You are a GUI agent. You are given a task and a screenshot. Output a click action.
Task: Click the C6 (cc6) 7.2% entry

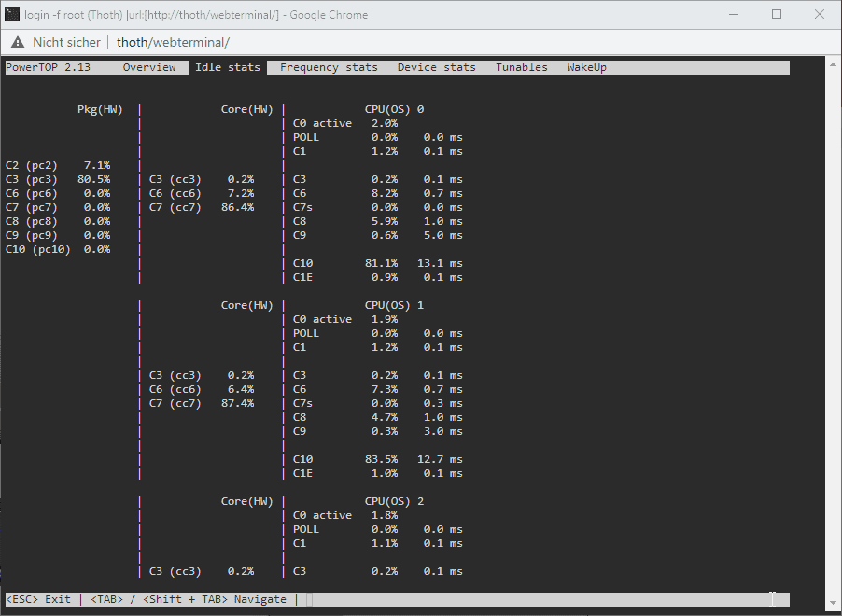pyautogui.click(x=202, y=193)
